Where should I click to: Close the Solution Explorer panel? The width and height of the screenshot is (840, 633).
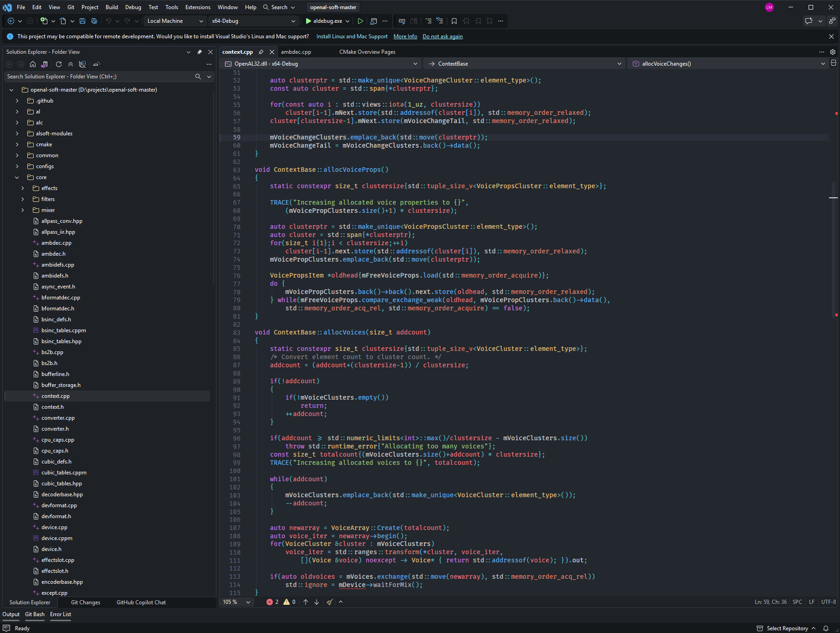[210, 52]
